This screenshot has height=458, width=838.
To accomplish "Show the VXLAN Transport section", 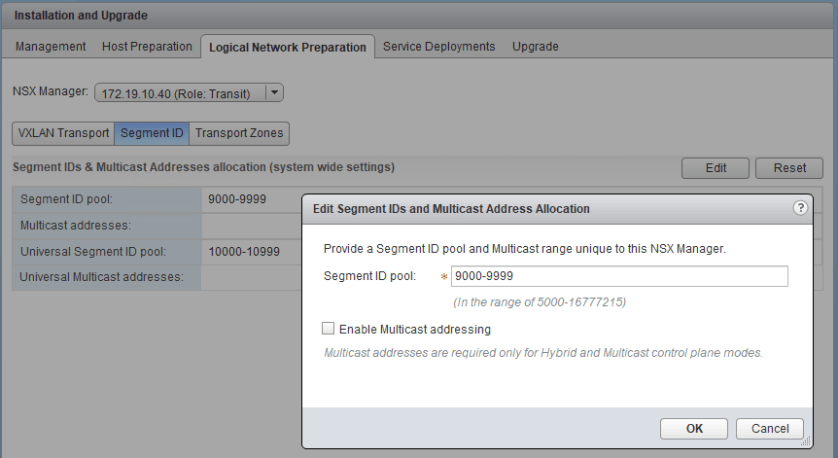I will click(x=63, y=133).
